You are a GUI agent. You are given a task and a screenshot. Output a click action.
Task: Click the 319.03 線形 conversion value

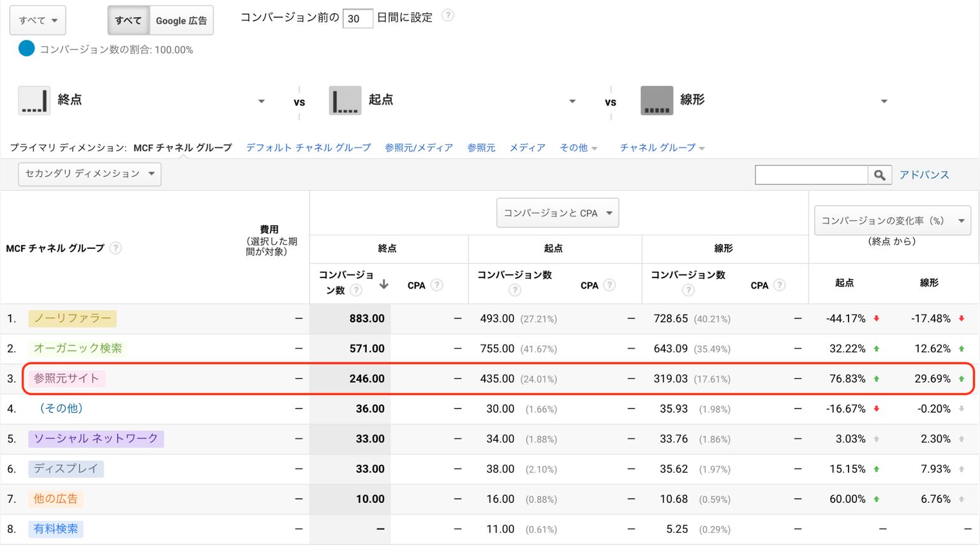671,378
